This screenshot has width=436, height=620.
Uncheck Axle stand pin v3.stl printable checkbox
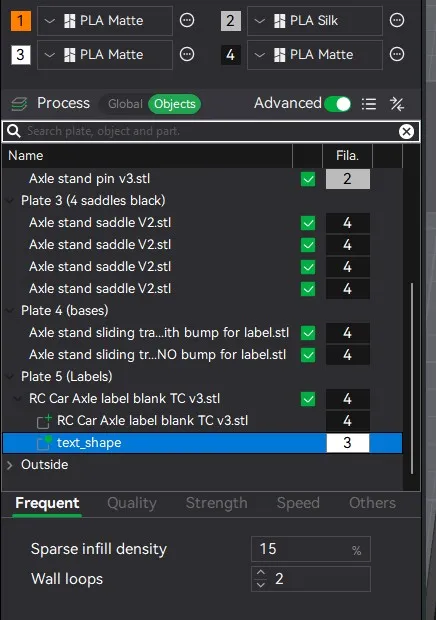tap(308, 179)
